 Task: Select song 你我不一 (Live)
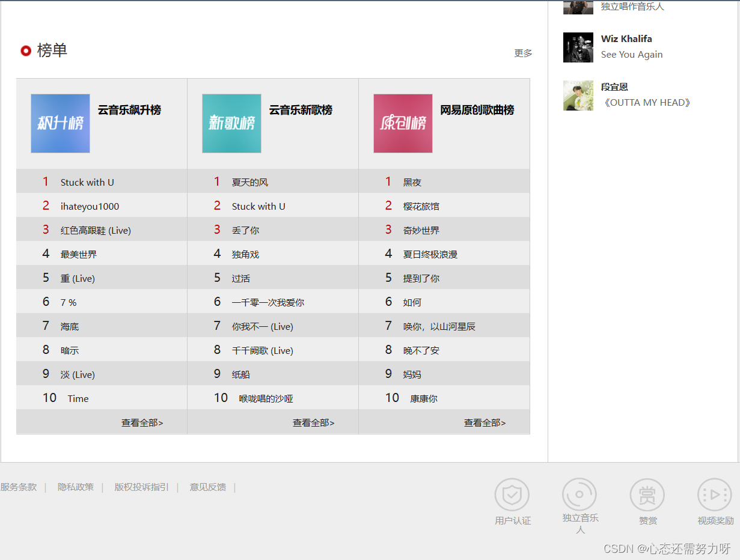(263, 327)
